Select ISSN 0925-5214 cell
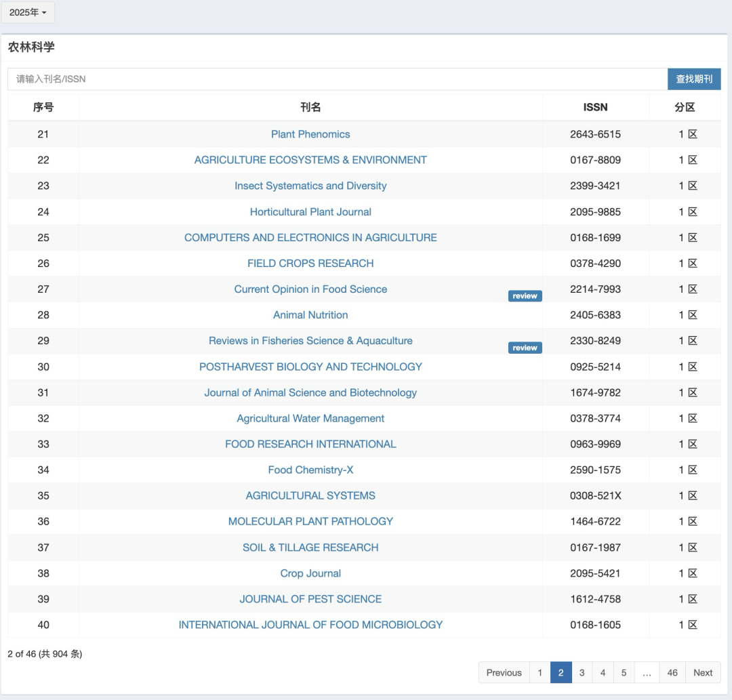This screenshot has width=732, height=700. point(595,367)
